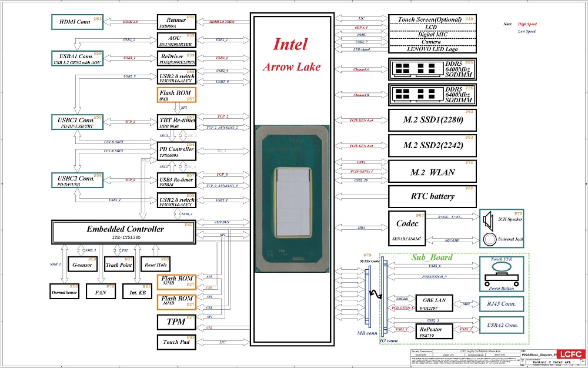
Task: Select the USB3 Re-timer PS8818 block
Action: [176, 180]
